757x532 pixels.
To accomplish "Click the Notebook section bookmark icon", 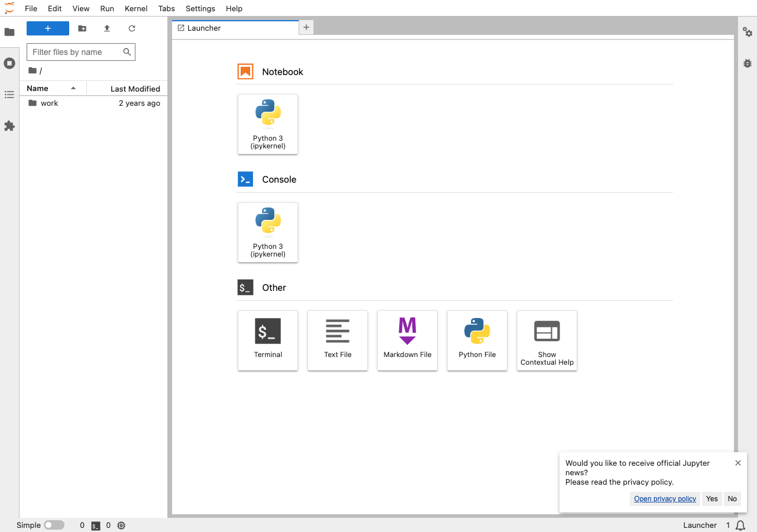I will point(245,72).
